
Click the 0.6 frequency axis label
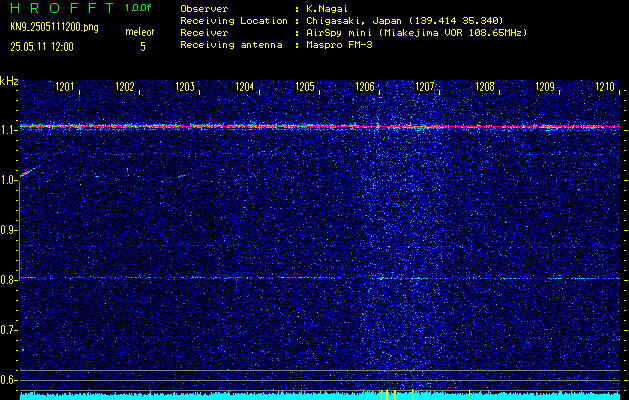[8, 380]
